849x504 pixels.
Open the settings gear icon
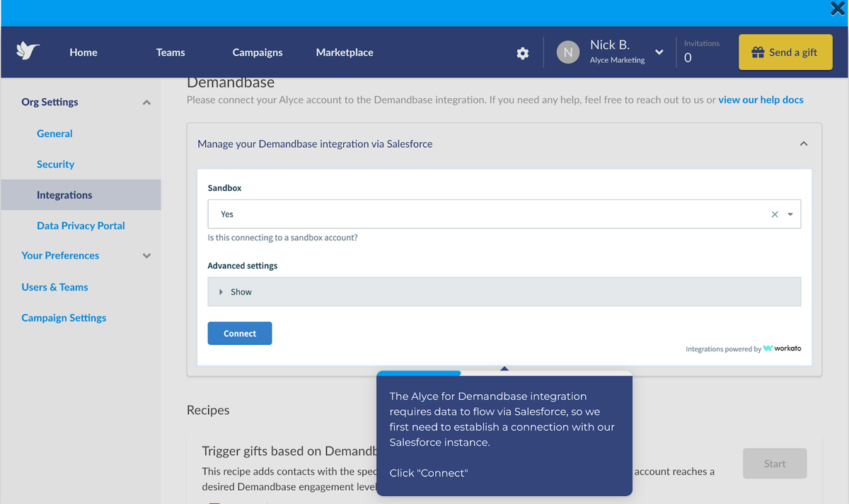click(523, 53)
